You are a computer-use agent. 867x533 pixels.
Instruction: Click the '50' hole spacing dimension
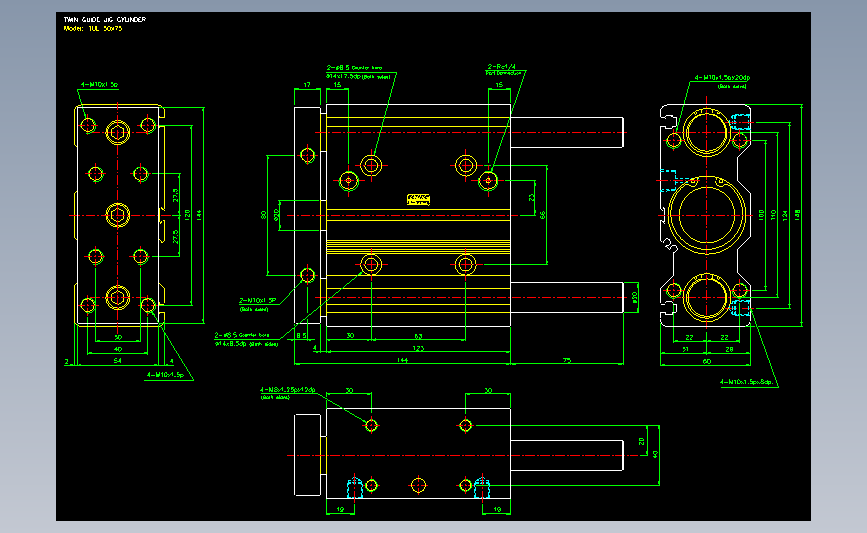(x=118, y=337)
